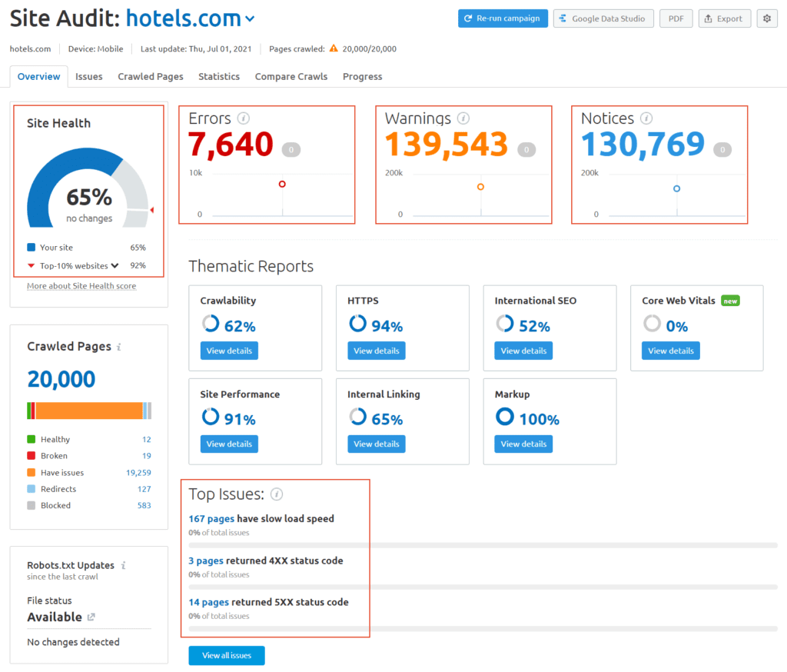This screenshot has width=787, height=672.
Task: Click the View all issues button
Action: (227, 655)
